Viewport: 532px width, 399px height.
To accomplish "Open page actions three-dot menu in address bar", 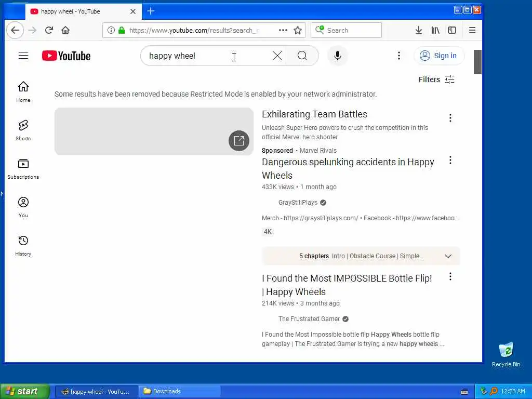I will click(283, 30).
